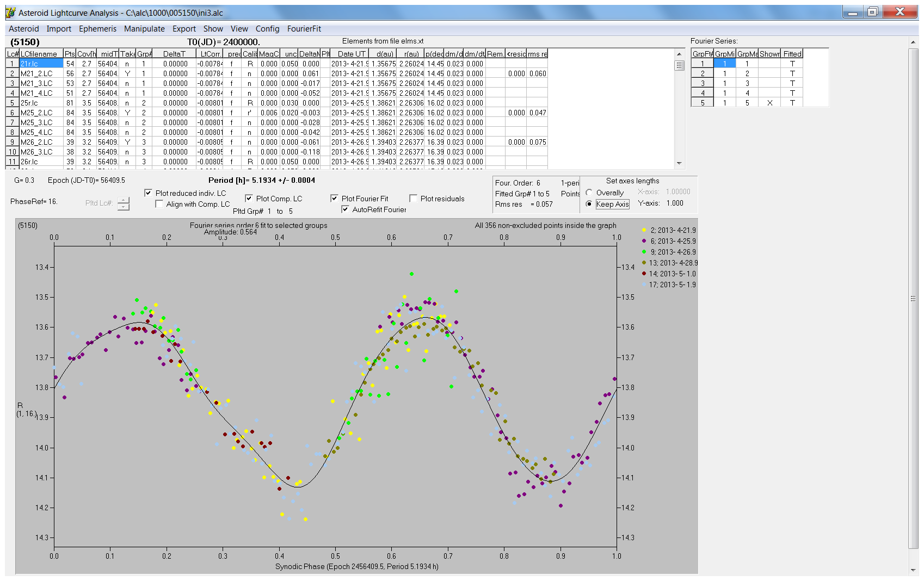Click the Four. Order: 6 label
Viewport: 924px width, 581px height.
(x=518, y=183)
